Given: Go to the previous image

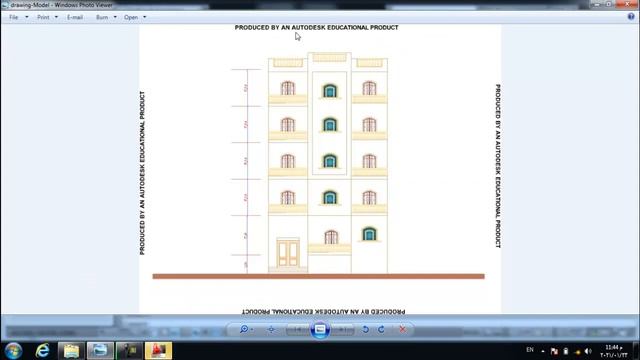Looking at the screenshot, I should click(x=298, y=329).
